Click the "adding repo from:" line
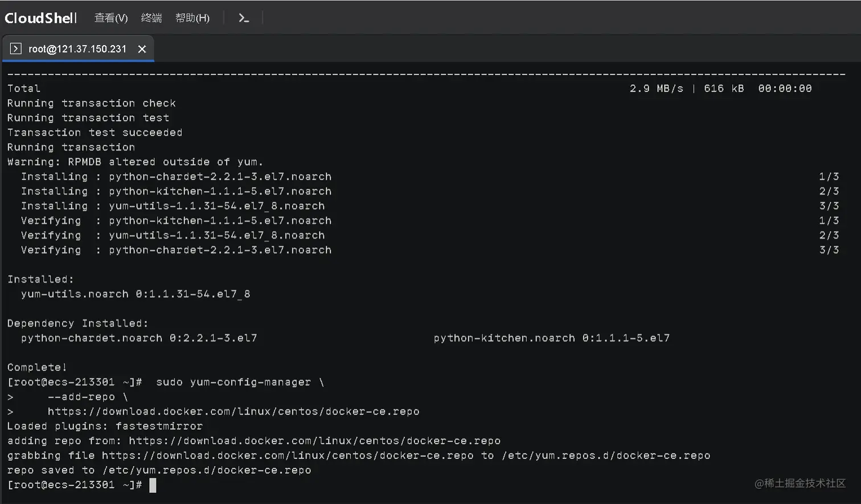Image resolution: width=861 pixels, height=504 pixels. (x=254, y=441)
